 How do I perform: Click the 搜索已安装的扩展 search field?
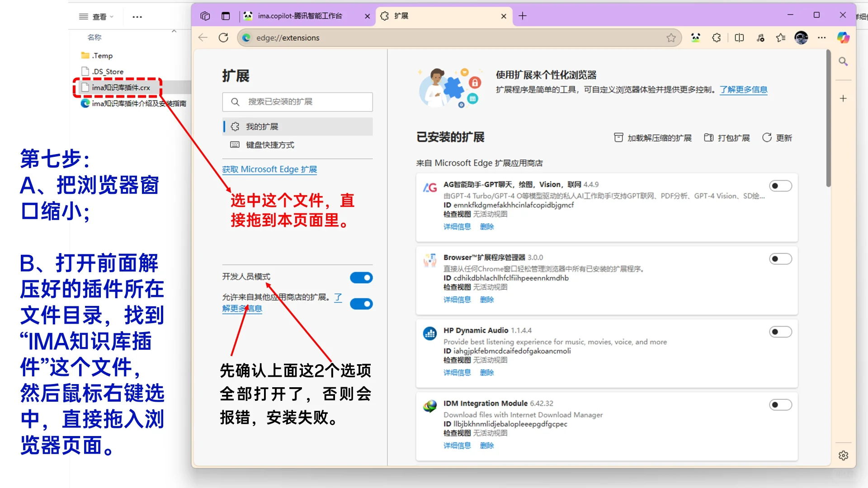pos(297,102)
